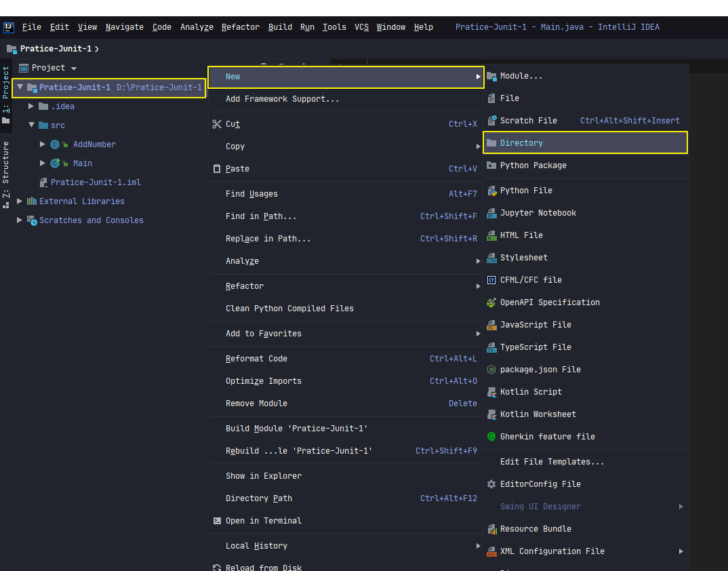Click the XML Configuration File icon
The height and width of the screenshot is (571, 728).
(x=491, y=551)
